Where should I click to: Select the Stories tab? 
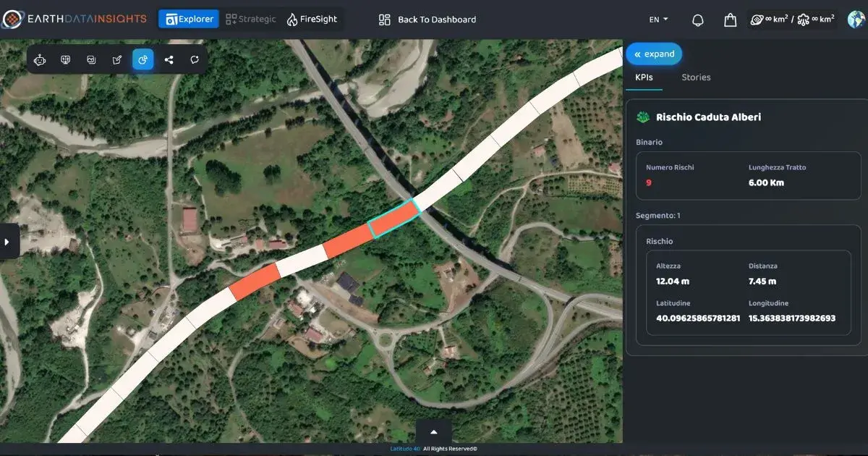696,77
